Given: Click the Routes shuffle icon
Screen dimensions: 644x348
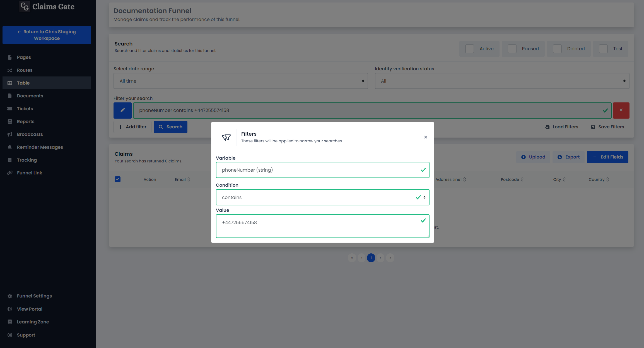Looking at the screenshot, I should 10,70.
